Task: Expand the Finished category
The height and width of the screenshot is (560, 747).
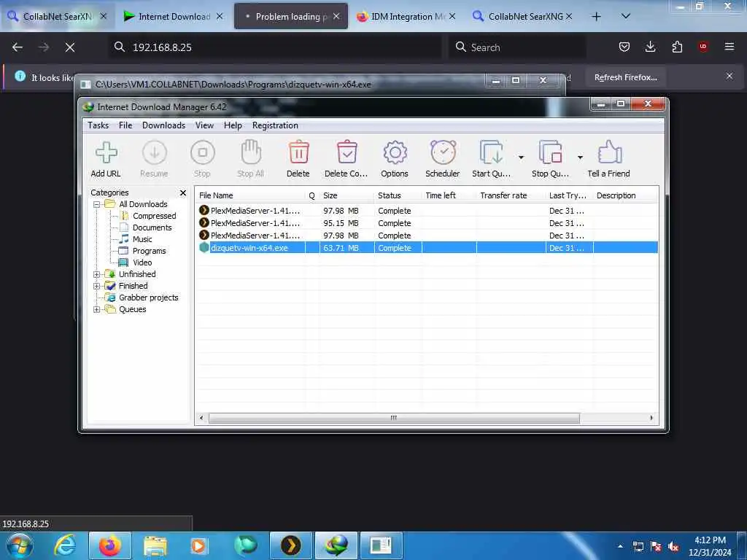Action: click(97, 286)
